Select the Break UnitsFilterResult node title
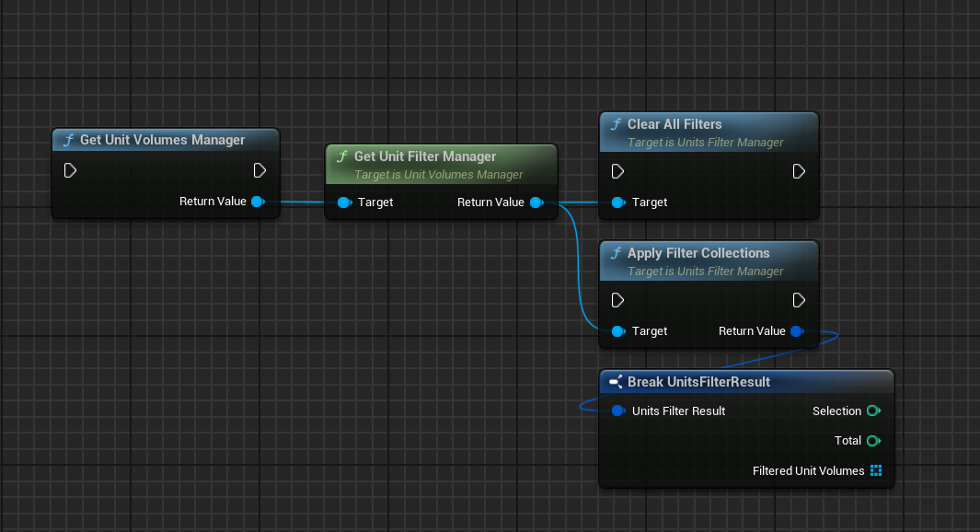The width and height of the screenshot is (980, 532). pos(698,382)
